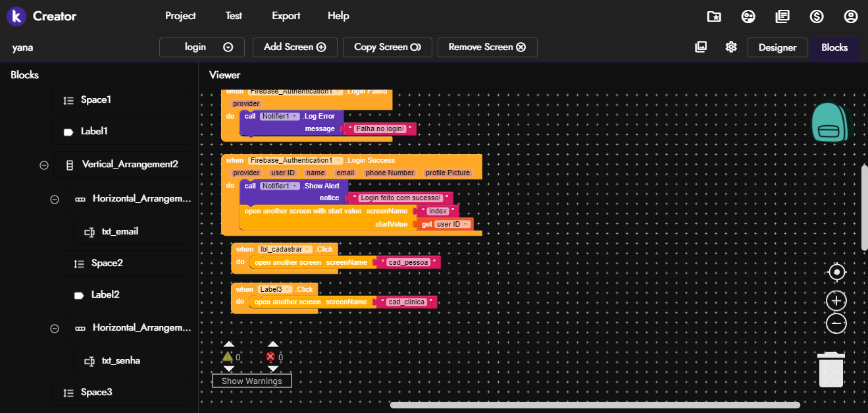The width and height of the screenshot is (868, 413).
Task: Click the 'profile Picture' parameter in Login Success
Action: 447,173
